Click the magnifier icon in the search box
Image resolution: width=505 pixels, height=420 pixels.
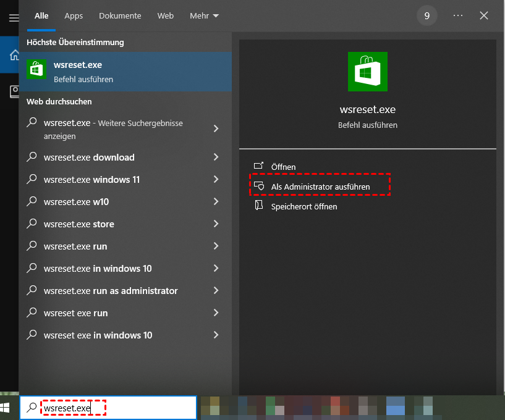31,408
